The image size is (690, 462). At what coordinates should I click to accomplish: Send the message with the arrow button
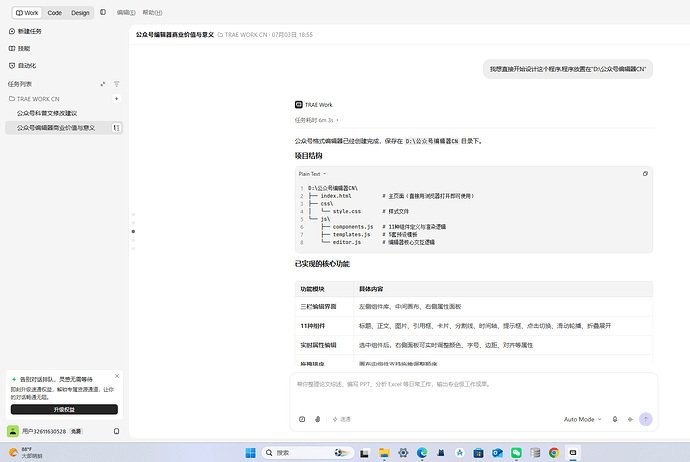click(x=646, y=419)
